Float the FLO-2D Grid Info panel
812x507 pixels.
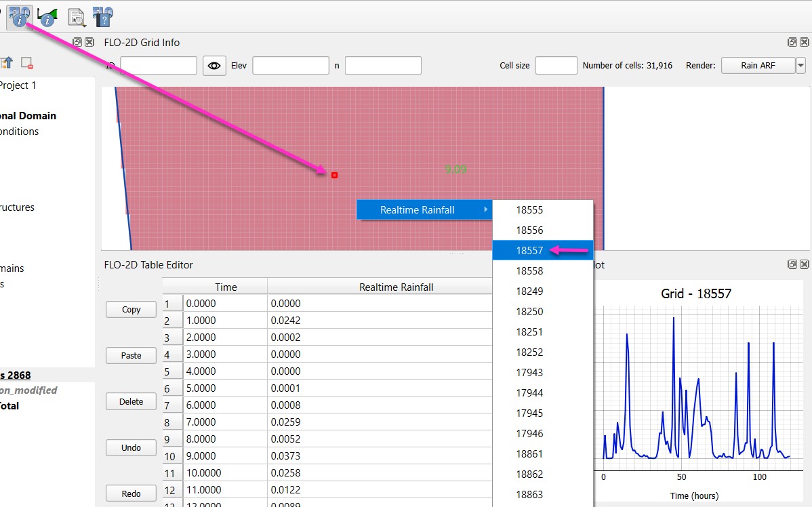[792, 42]
